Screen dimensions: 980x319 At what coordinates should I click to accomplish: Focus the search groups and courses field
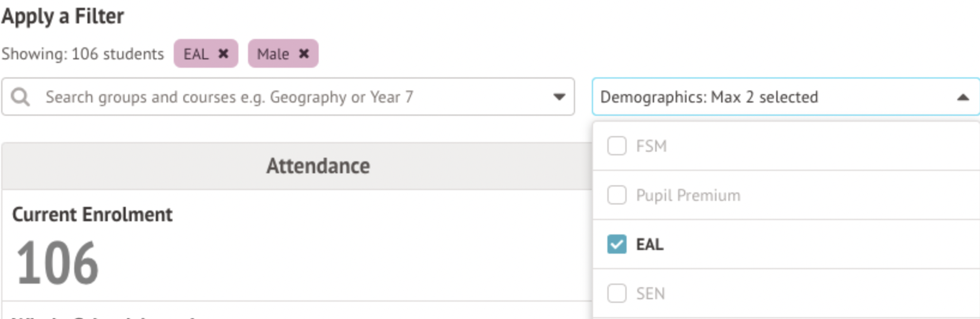[288, 97]
